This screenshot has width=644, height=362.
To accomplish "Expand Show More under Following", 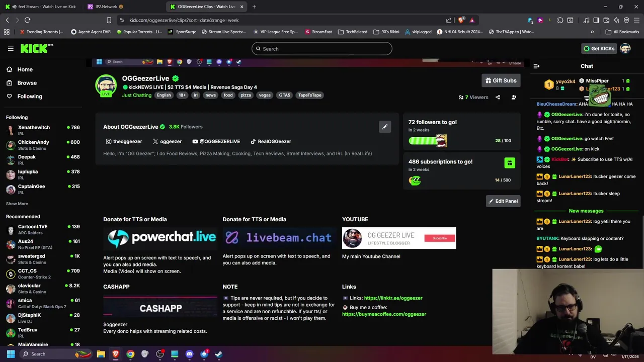I will (17, 204).
